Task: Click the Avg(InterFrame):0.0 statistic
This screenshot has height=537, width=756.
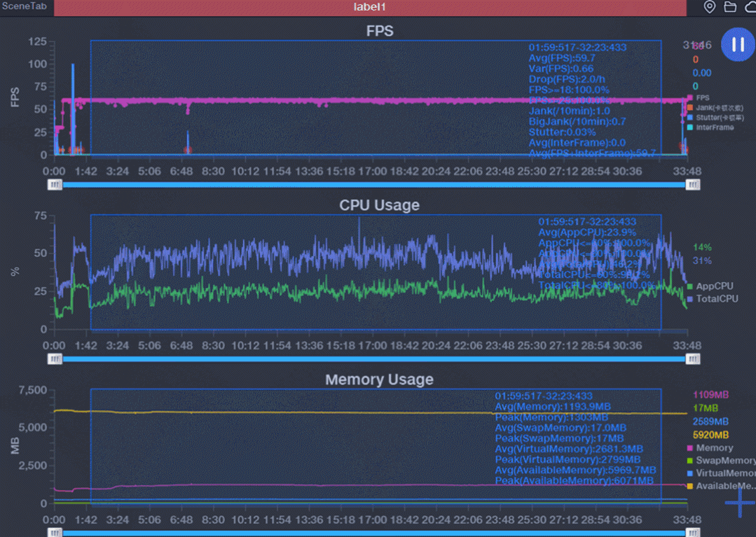Action: click(577, 143)
